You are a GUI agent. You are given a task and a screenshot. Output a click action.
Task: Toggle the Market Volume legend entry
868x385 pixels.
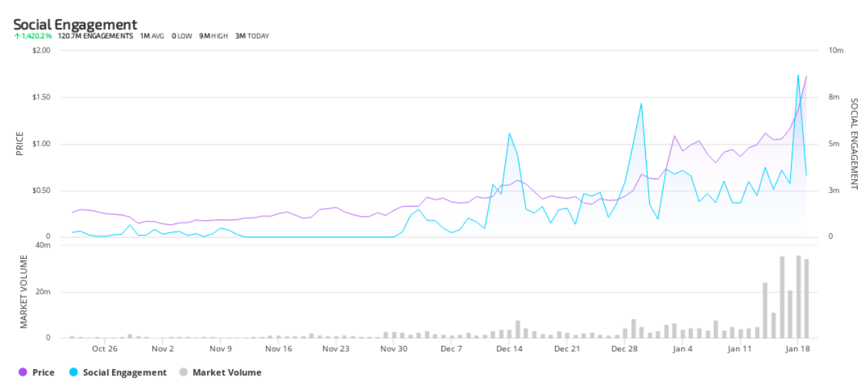(220, 373)
